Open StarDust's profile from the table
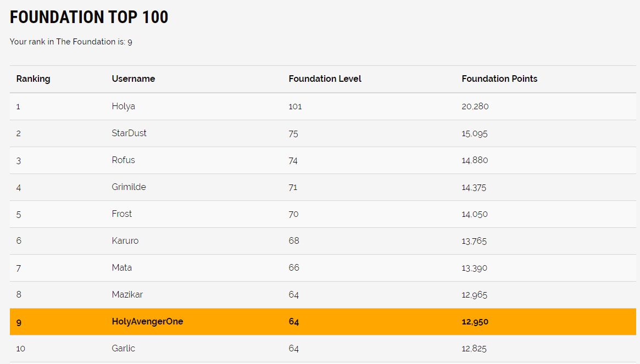Image resolution: width=640 pixels, height=364 pixels. pyautogui.click(x=129, y=133)
